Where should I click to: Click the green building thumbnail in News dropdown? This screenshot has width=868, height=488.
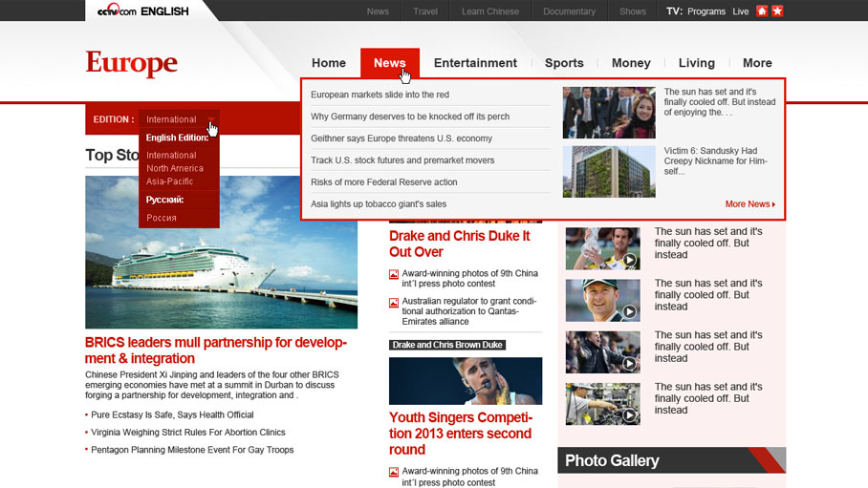pyautogui.click(x=609, y=172)
